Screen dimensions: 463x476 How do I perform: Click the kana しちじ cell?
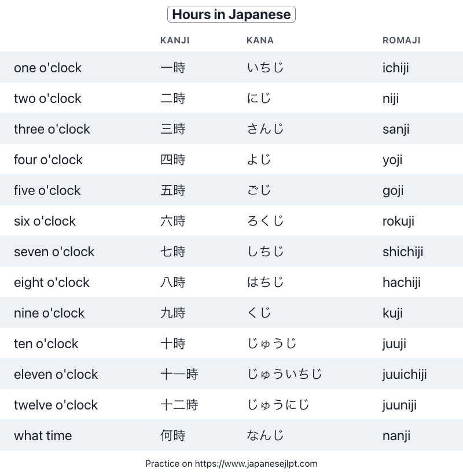265,252
